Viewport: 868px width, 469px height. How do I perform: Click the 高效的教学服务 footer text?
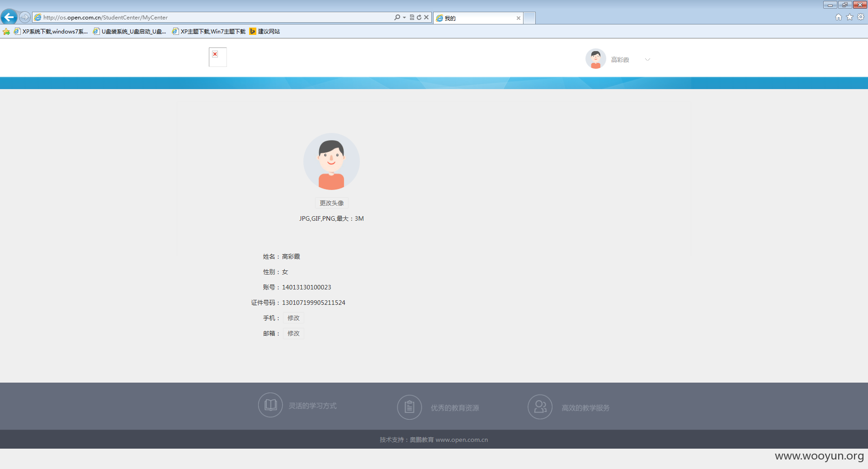point(585,408)
